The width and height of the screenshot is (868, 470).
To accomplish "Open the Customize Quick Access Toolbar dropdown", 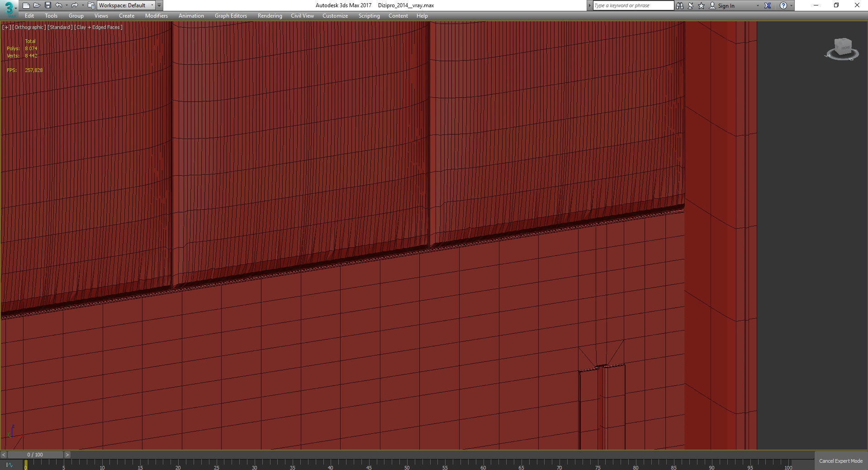I will click(x=159, y=5).
